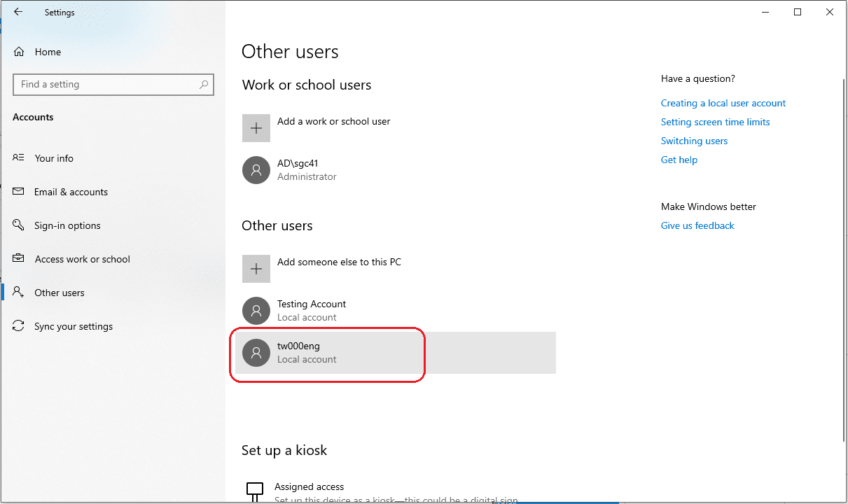The image size is (848, 504).
Task: Click the Find a setting search box
Action: [x=105, y=85]
